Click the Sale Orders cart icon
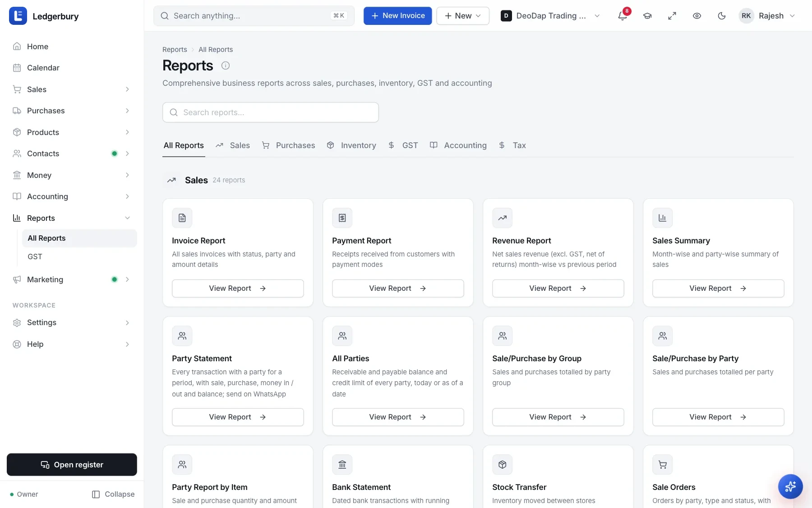Viewport: 812px width, 508px height. click(x=663, y=465)
